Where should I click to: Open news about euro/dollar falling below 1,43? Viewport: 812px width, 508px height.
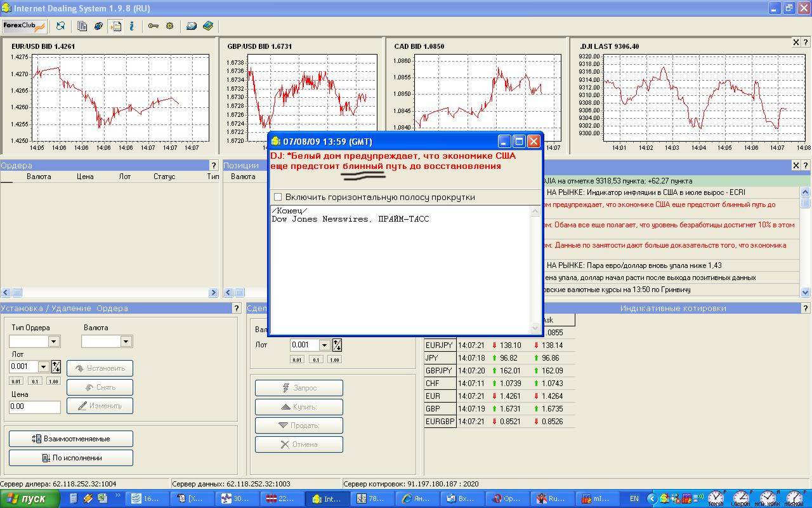[671, 265]
